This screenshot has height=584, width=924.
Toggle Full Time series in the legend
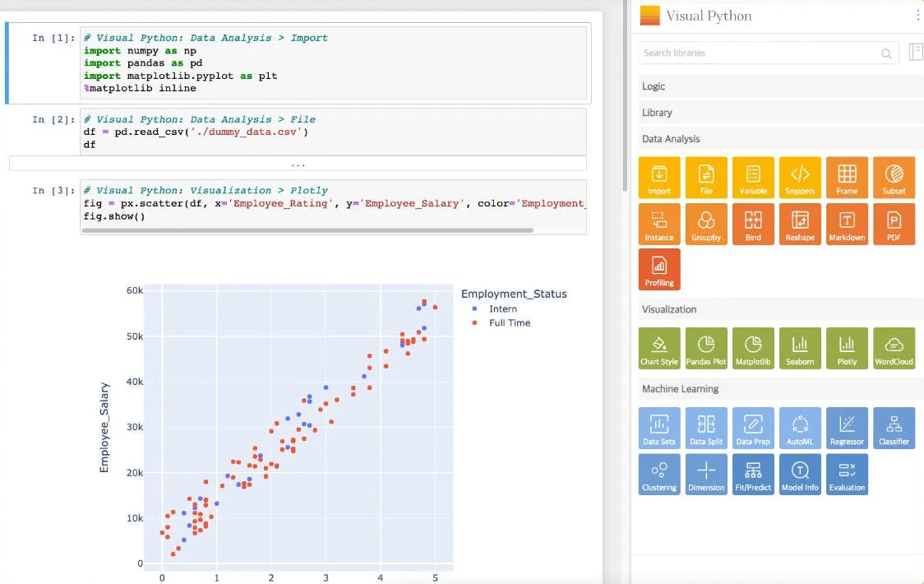508,322
